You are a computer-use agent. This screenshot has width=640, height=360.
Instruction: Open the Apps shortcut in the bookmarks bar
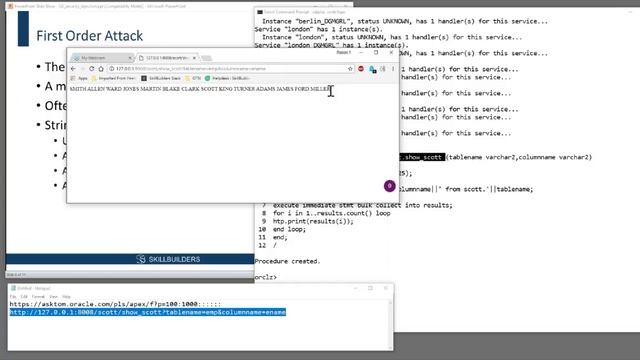pos(80,78)
